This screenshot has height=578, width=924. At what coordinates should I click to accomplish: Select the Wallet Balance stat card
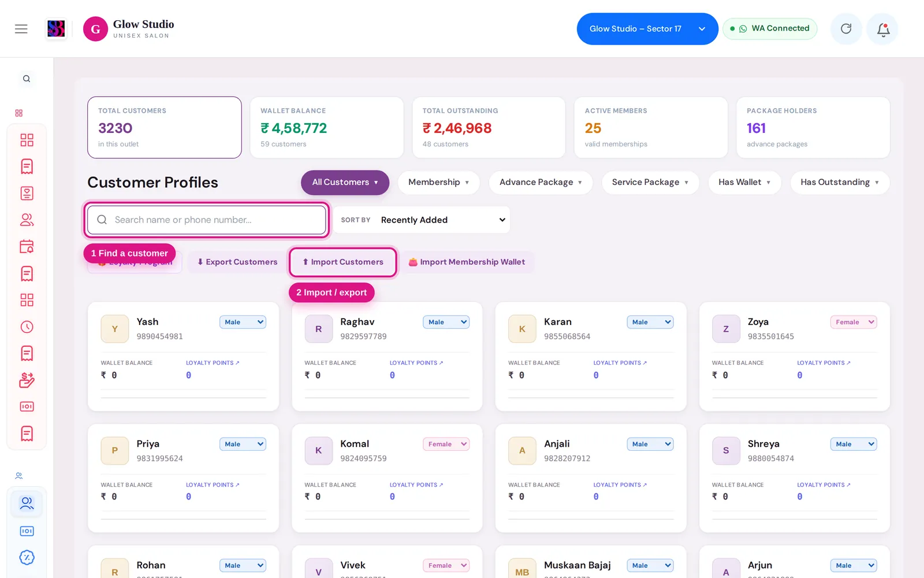coord(326,127)
